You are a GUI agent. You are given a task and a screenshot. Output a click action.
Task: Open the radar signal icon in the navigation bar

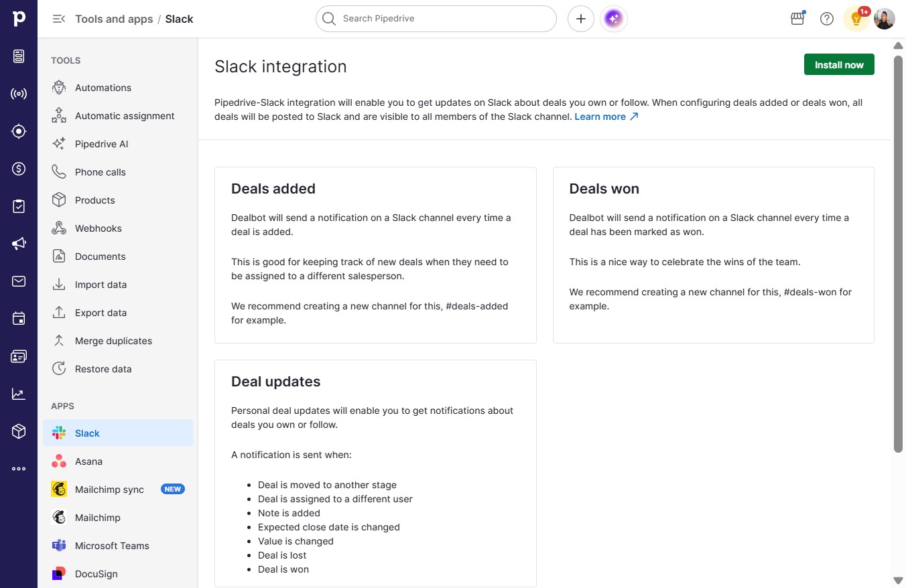point(19,94)
